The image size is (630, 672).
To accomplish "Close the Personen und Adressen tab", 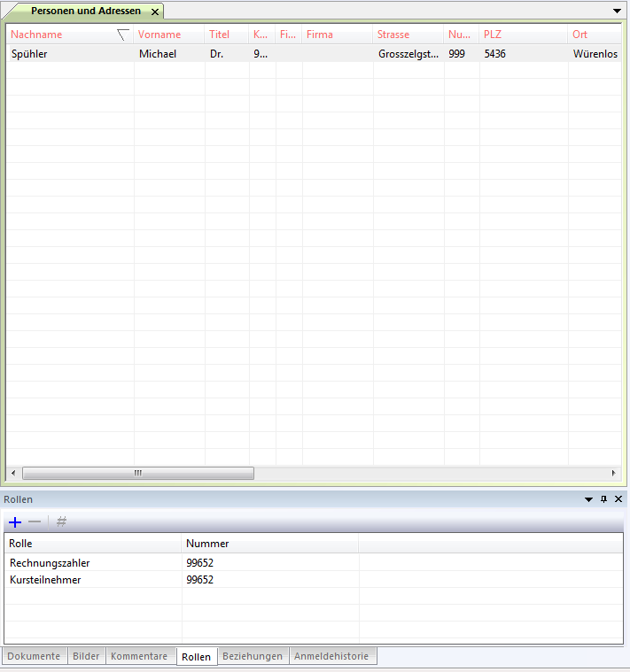I will coord(154,12).
